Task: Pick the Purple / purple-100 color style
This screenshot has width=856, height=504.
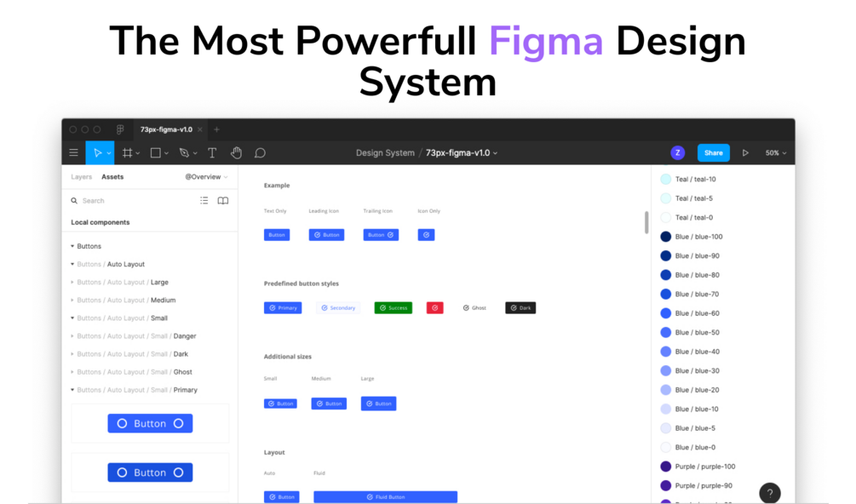Action: point(698,467)
